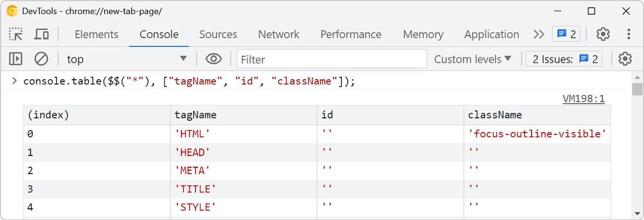Create a live expression with eye icon

(214, 59)
